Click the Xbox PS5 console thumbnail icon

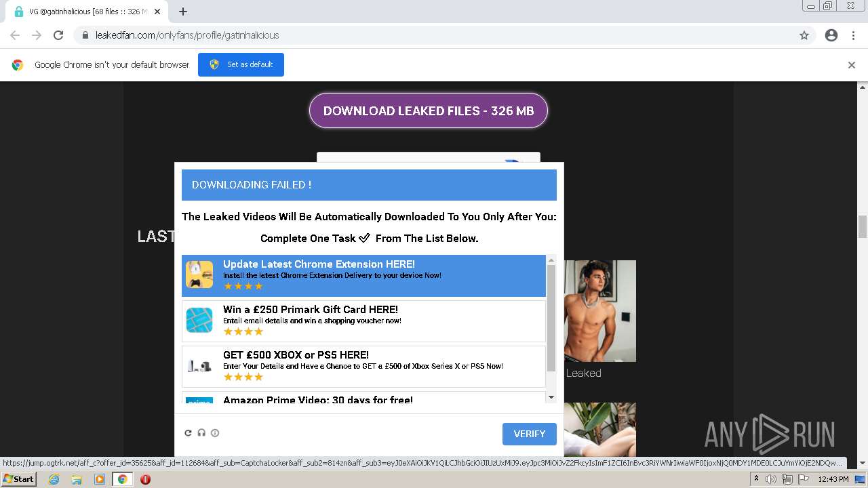click(x=199, y=366)
